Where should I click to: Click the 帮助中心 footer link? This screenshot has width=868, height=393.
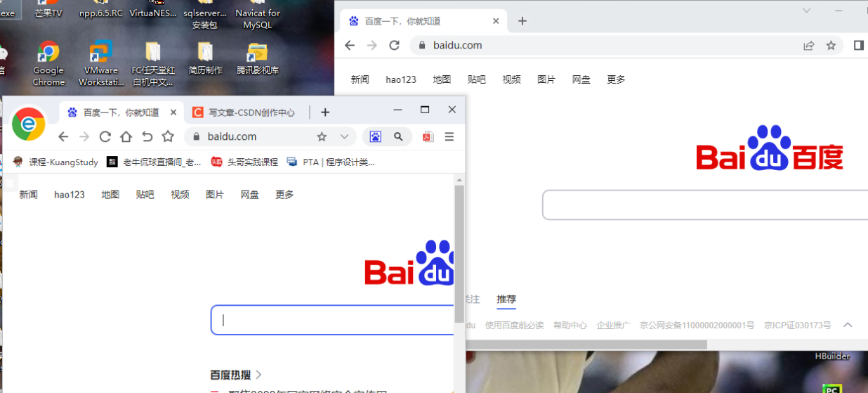[x=570, y=326]
